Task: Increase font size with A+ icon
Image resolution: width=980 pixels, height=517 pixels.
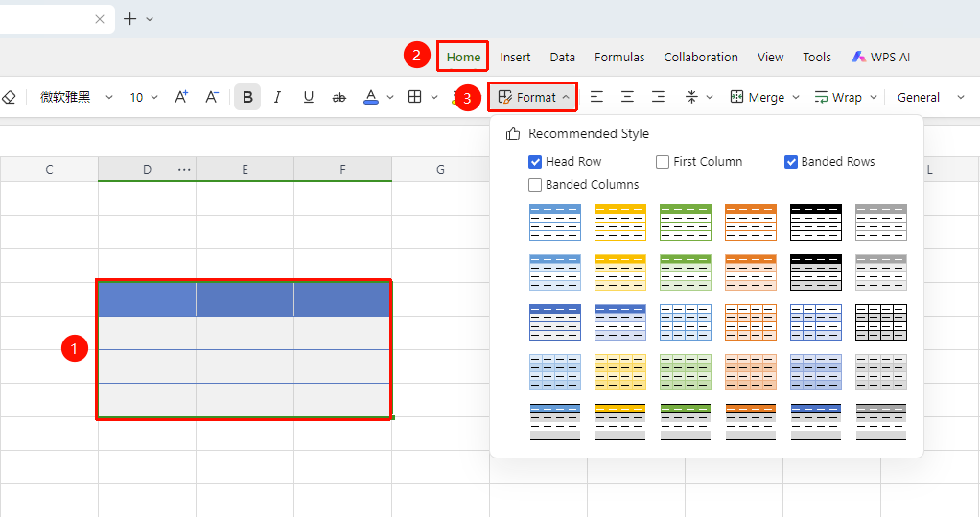Action: point(181,97)
